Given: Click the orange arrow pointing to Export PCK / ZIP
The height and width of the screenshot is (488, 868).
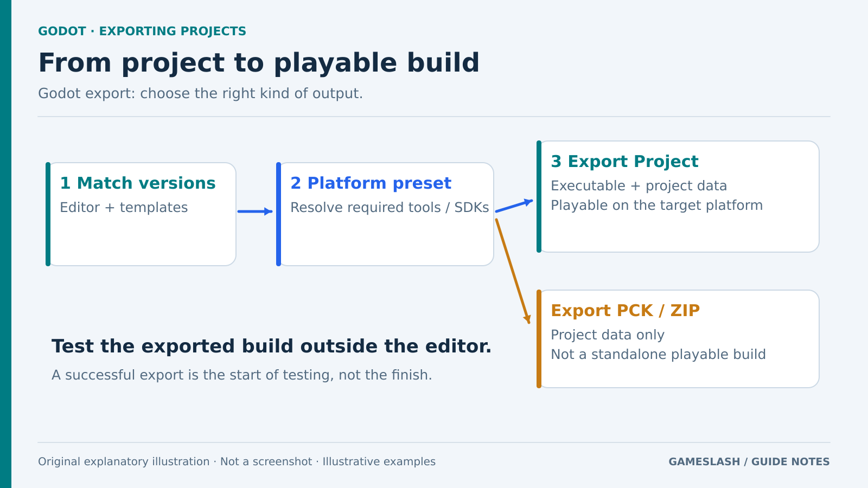Looking at the screenshot, I should 513,271.
